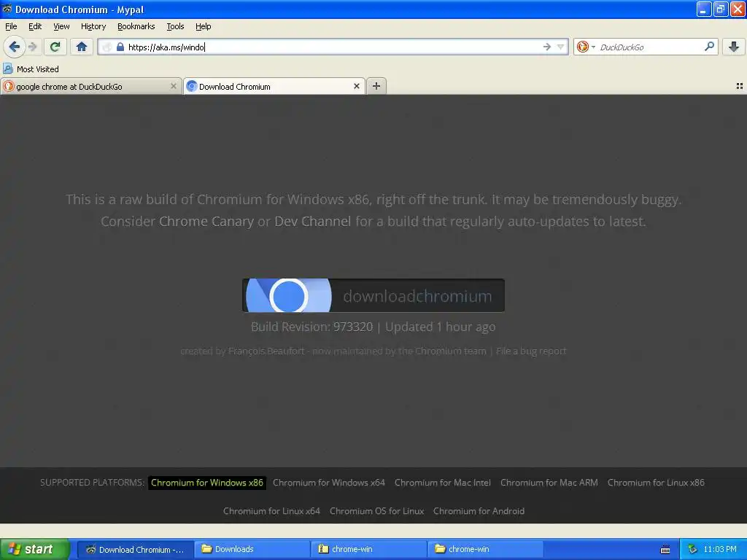
Task: Follow the Dev Channel link
Action: click(x=313, y=222)
